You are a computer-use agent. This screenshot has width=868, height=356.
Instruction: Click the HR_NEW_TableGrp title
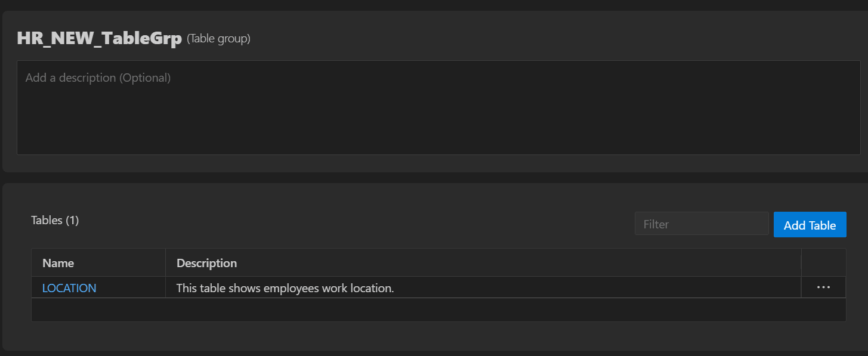tap(99, 39)
